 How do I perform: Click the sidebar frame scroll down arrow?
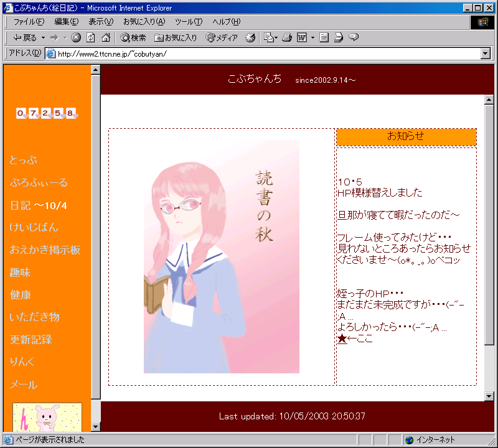click(96, 427)
